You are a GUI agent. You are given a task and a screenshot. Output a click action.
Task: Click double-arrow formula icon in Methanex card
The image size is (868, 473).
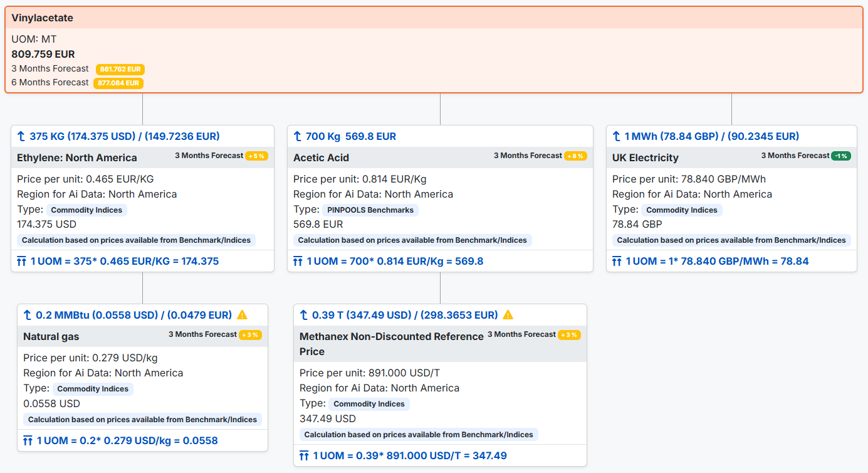(304, 455)
